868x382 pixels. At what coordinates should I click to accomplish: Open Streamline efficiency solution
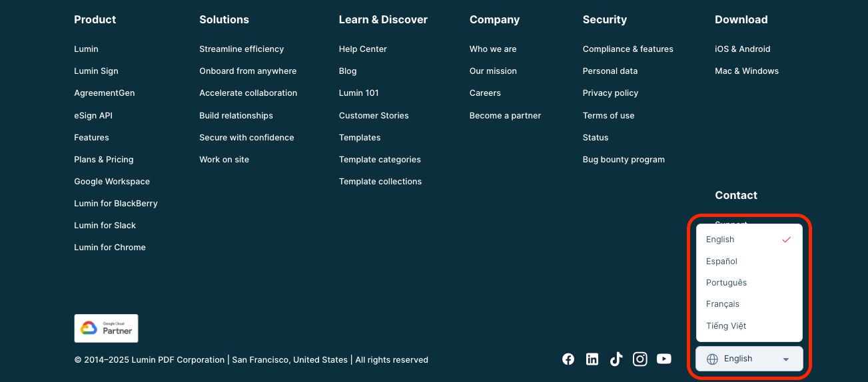click(x=242, y=49)
